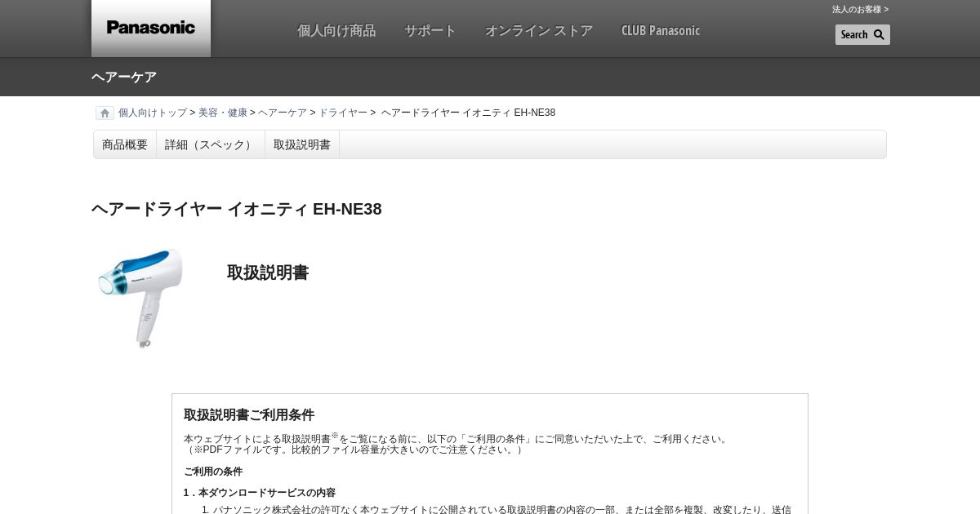Click the heading ヘアードライヤー イオニティ EH-NE38

point(237,209)
